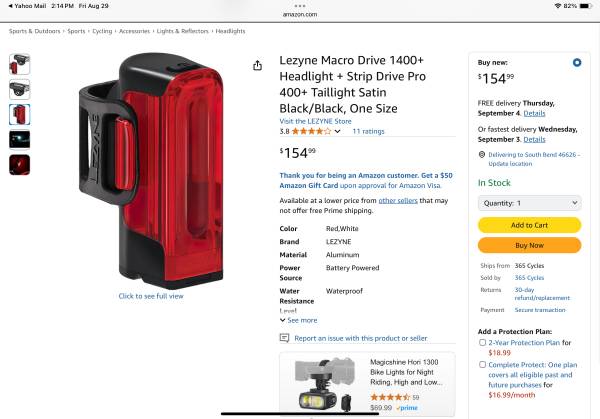The image size is (600, 419).
Task: Expand the rating breakdown chevron
Action: point(337,131)
